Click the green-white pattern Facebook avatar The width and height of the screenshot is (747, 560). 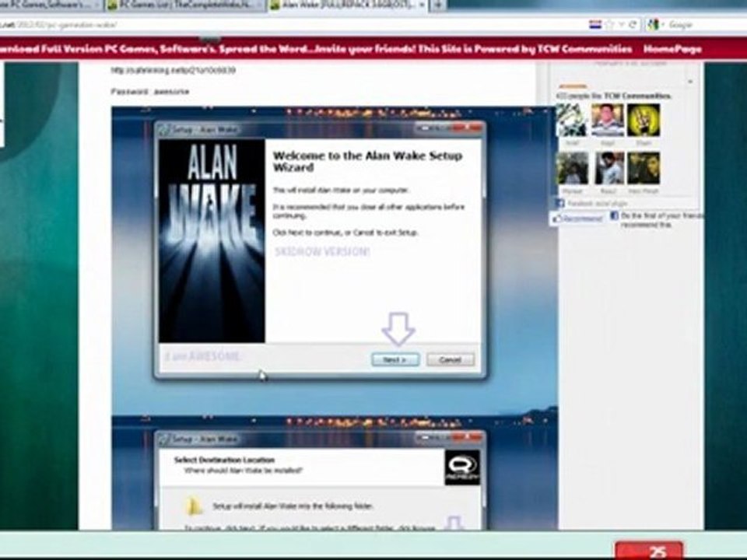pos(572,121)
